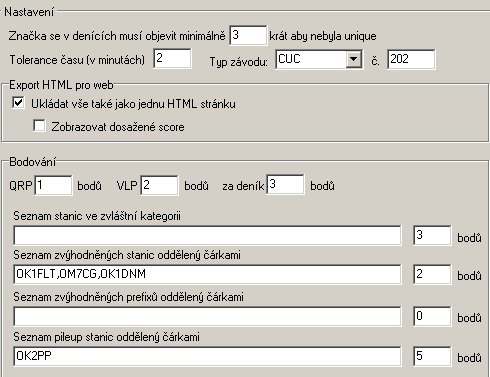490x377 pixels.
Task: Click the VLP points field
Action: 159,185
